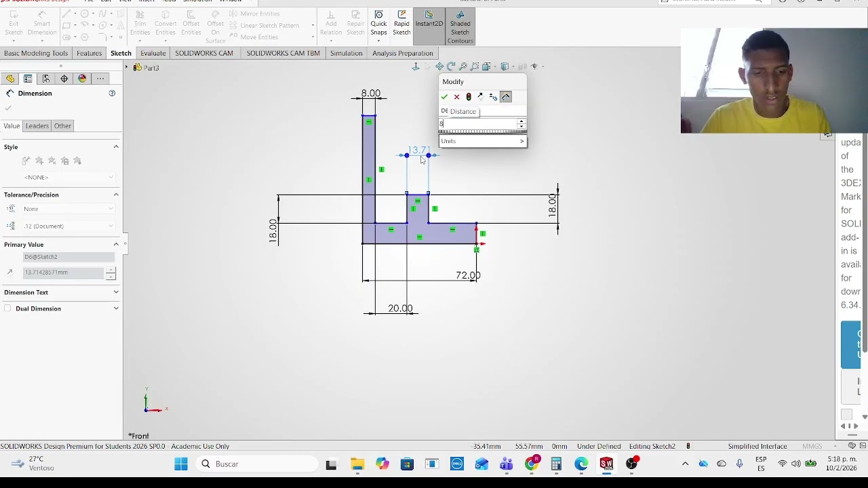Toggle the Rapid Sketch tool
The width and height of the screenshot is (868, 488).
point(401,24)
